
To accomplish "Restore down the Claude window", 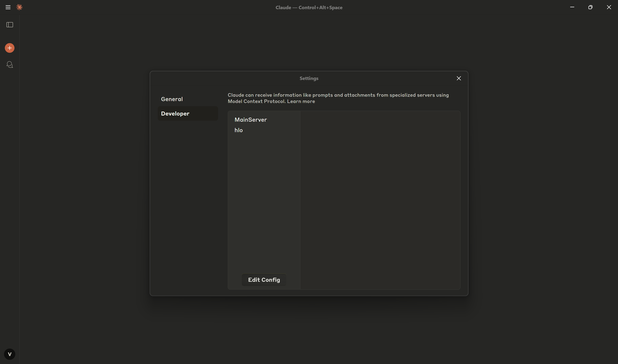I will coord(590,7).
